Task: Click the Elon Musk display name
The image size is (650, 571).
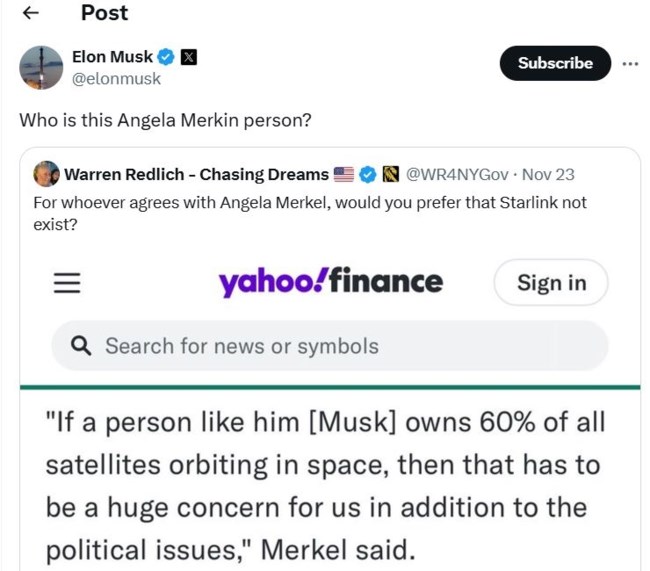Action: tap(112, 57)
